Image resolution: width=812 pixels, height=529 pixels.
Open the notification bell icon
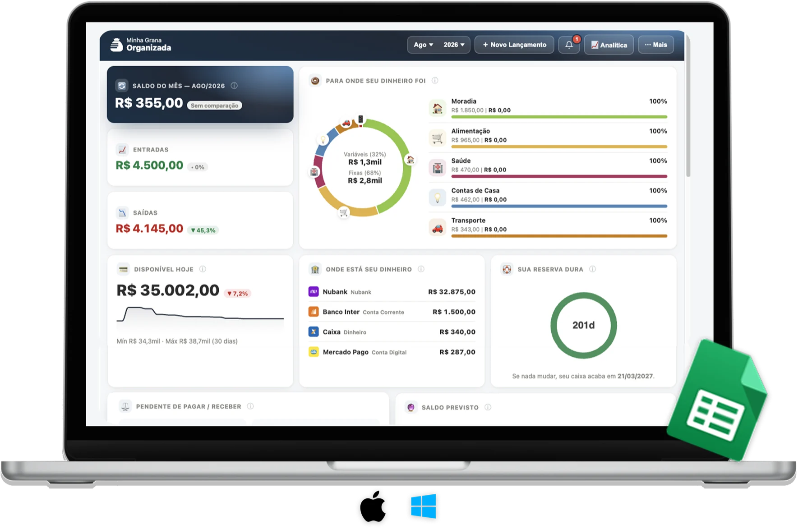pos(569,45)
